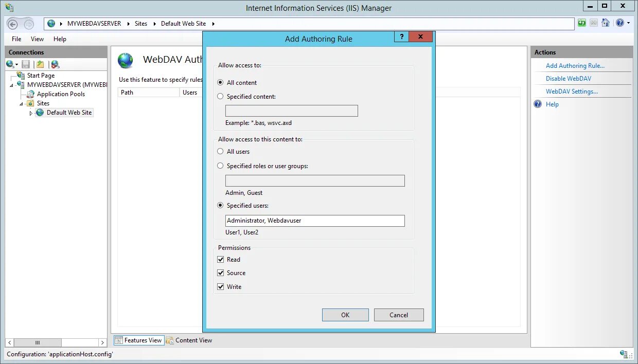Click the dialog's question mark help button

click(401, 37)
